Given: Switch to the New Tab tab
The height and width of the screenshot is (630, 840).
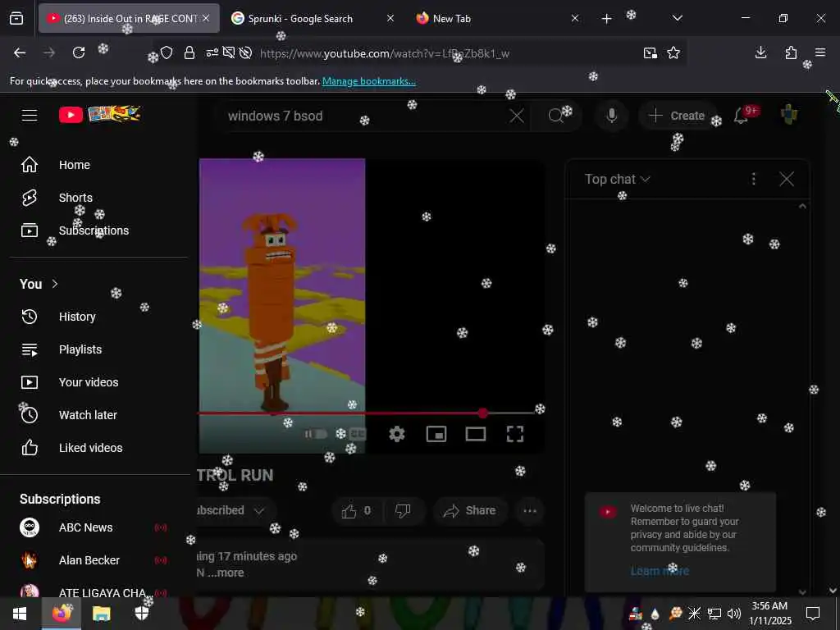Looking at the screenshot, I should pyautogui.click(x=497, y=19).
